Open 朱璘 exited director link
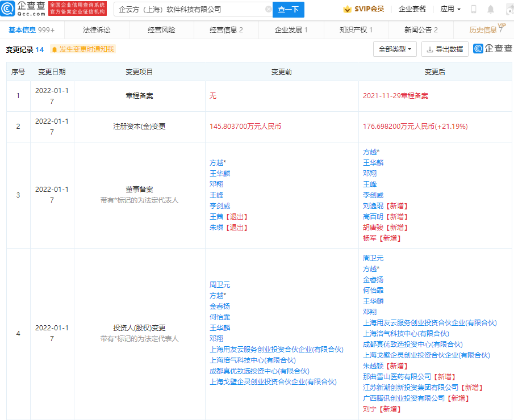Viewport: 514px width, 420px height. (216, 228)
